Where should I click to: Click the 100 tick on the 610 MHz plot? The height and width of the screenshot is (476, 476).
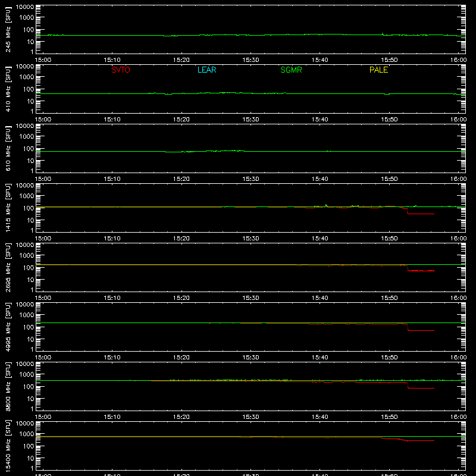(29, 148)
